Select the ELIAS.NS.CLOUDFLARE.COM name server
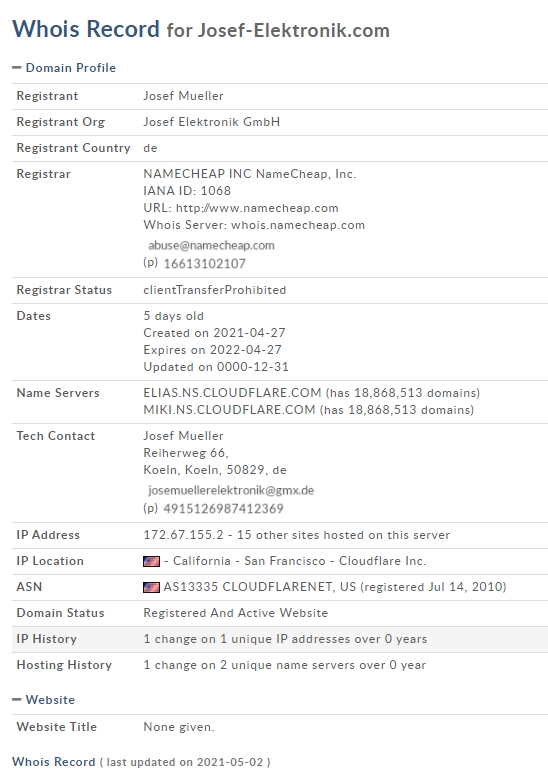Screen dimensions: 548x775 tap(232, 393)
